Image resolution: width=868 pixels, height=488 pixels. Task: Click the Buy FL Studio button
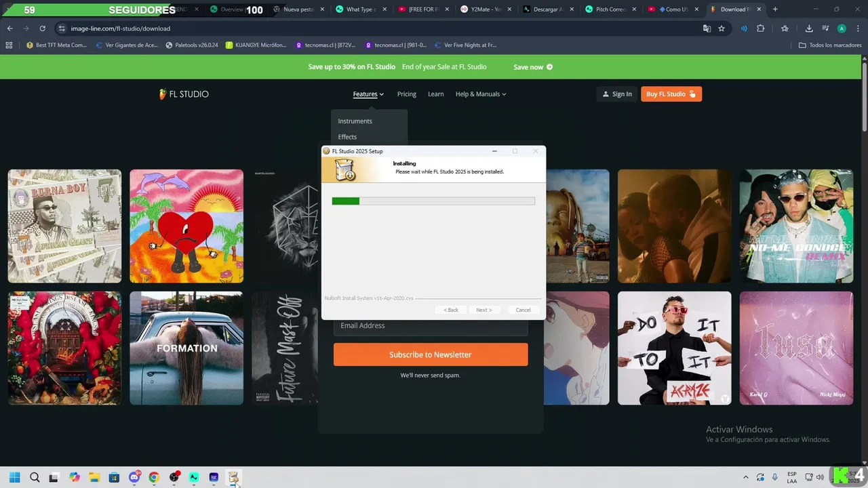coord(671,94)
